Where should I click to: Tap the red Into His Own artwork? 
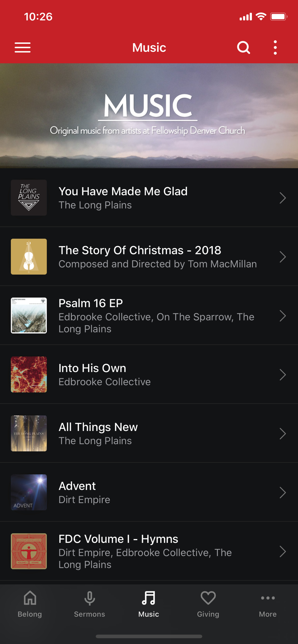[29, 374]
